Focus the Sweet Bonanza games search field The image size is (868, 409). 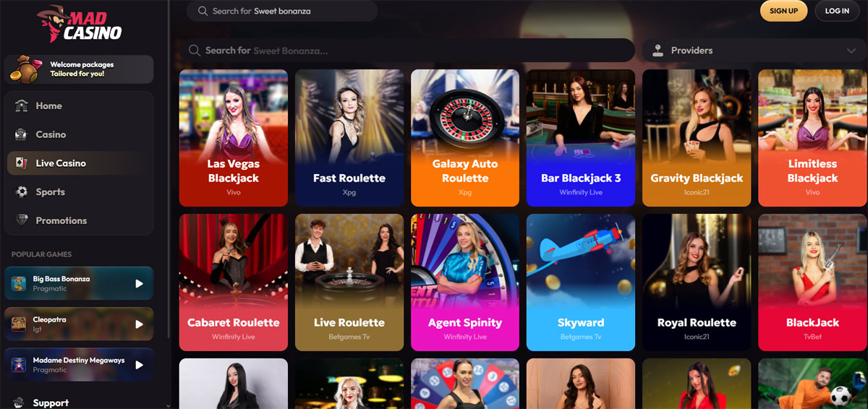[x=407, y=51]
